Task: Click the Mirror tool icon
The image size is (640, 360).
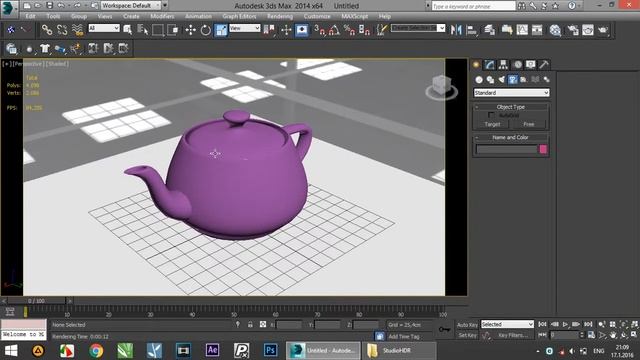Action: pyautogui.click(x=456, y=30)
